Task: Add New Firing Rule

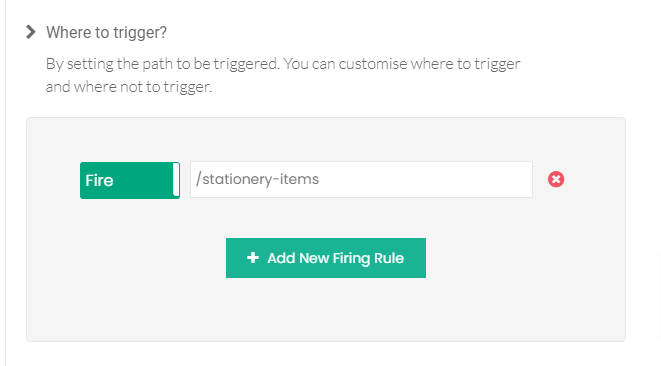Action: (x=326, y=258)
